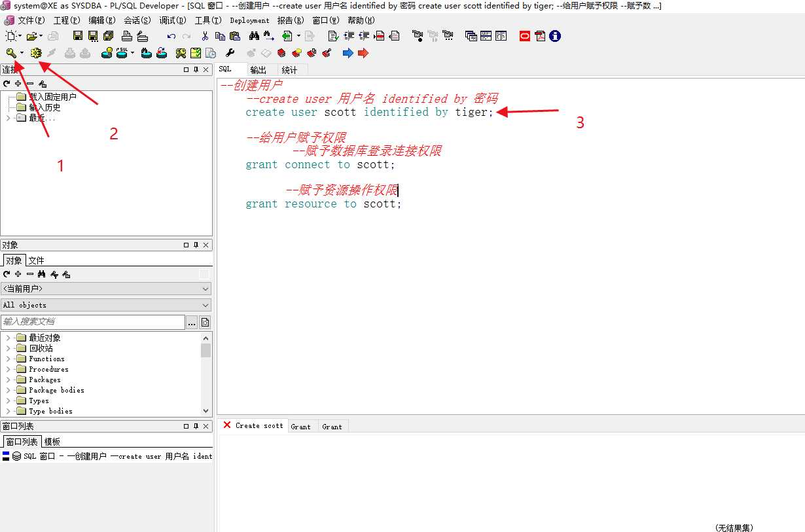
Task: Open dropdown arrow beside key Logon icon
Action: [22, 53]
